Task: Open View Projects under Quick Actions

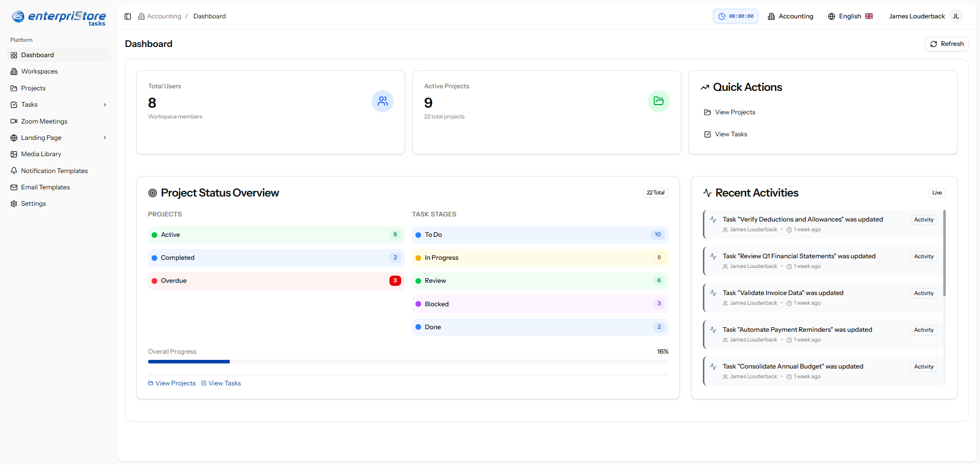Action: 735,112
